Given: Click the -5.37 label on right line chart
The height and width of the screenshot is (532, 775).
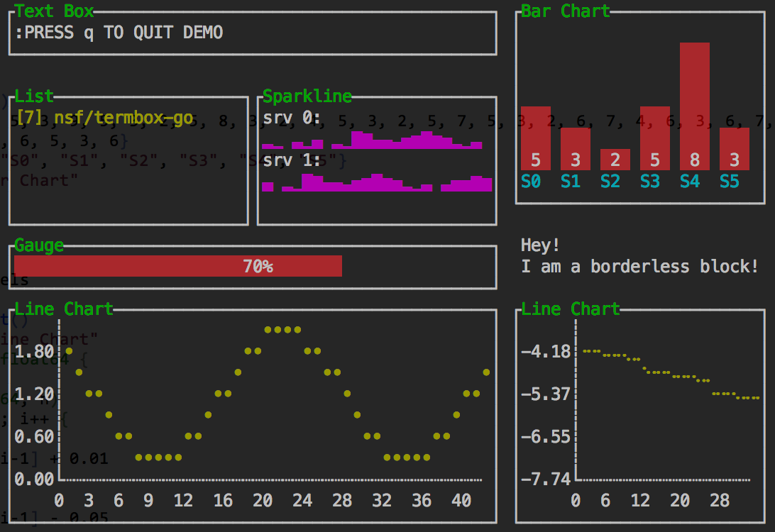Looking at the screenshot, I should (x=545, y=394).
